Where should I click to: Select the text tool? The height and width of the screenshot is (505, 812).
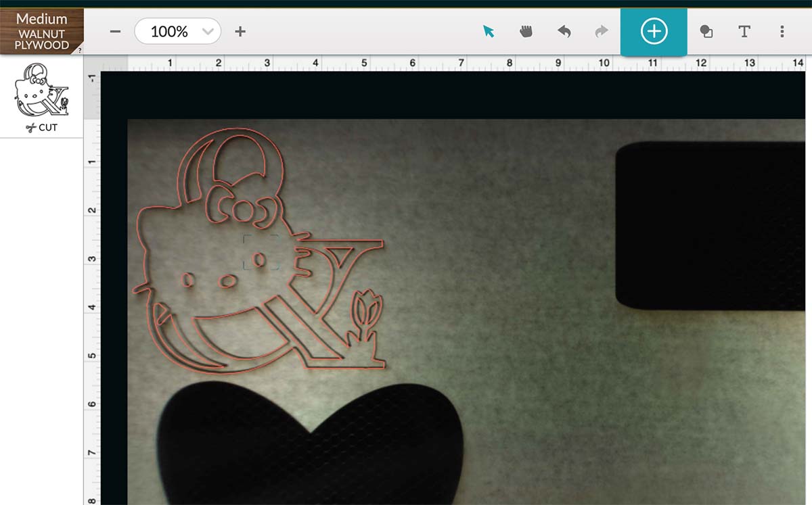pyautogui.click(x=744, y=31)
